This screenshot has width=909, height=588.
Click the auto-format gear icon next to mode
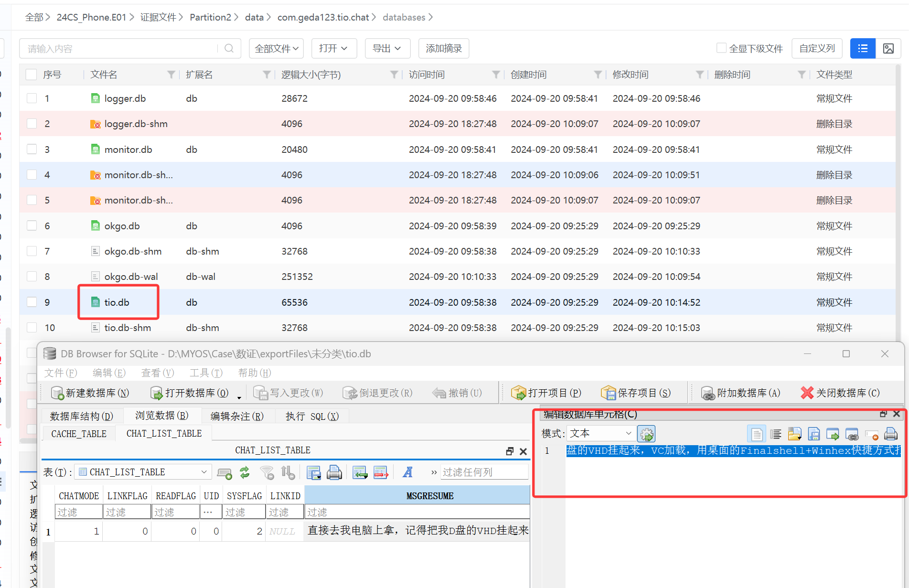646,434
